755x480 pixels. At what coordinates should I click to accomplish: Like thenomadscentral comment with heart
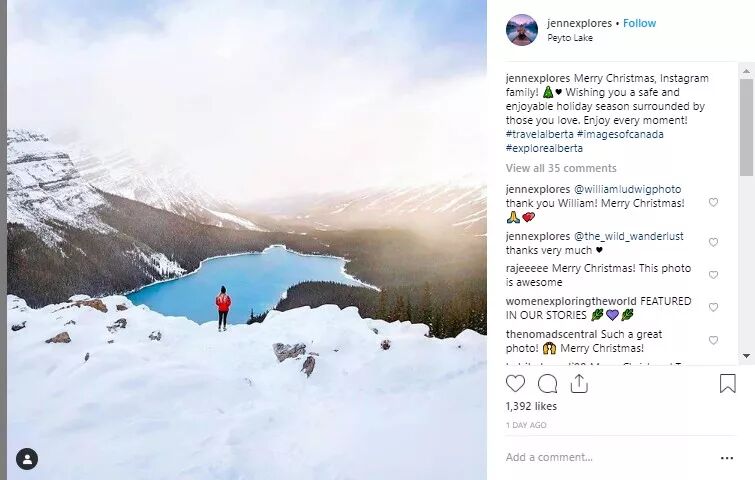[713, 340]
